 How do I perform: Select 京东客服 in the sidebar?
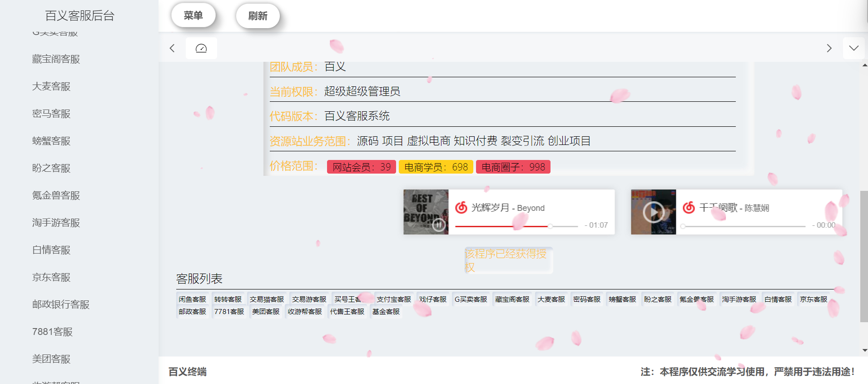tap(51, 277)
